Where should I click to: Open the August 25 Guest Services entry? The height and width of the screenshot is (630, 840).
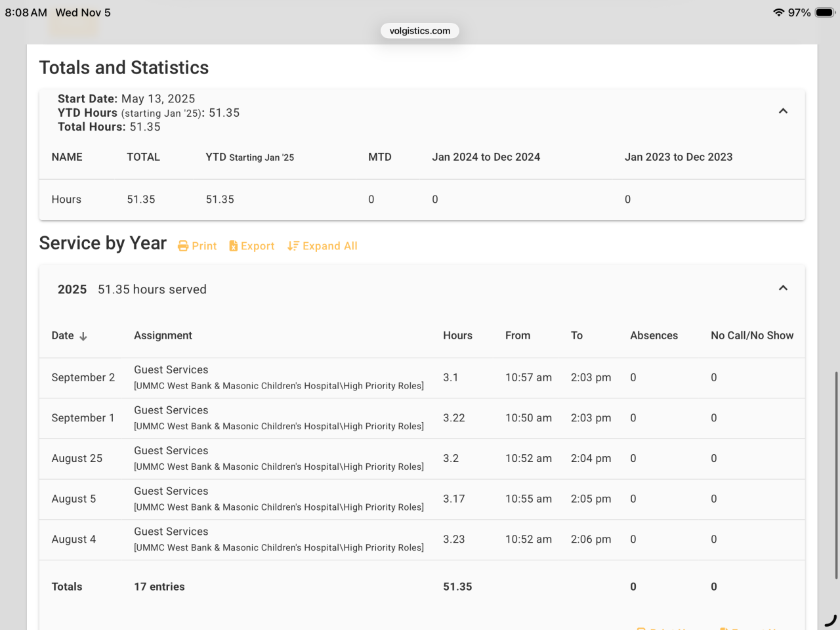[171, 451]
